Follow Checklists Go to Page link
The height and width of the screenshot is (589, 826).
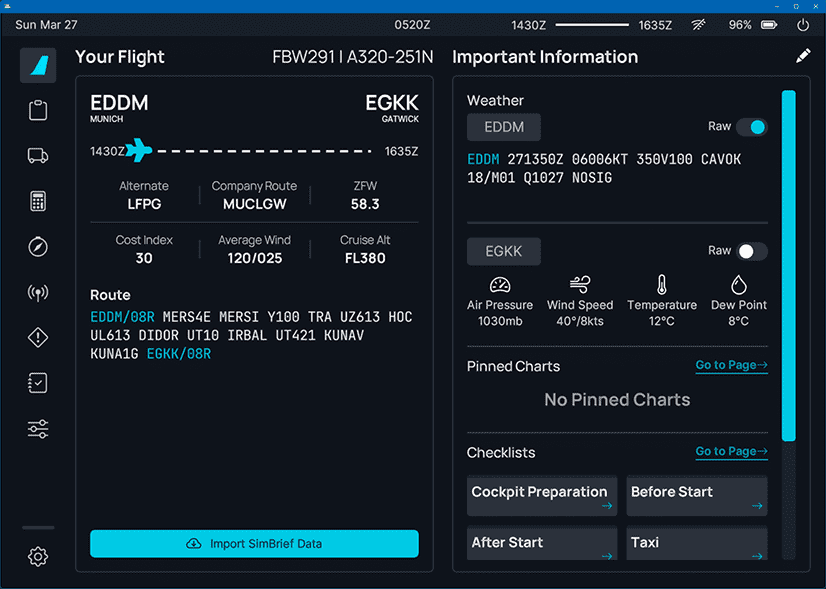[731, 451]
